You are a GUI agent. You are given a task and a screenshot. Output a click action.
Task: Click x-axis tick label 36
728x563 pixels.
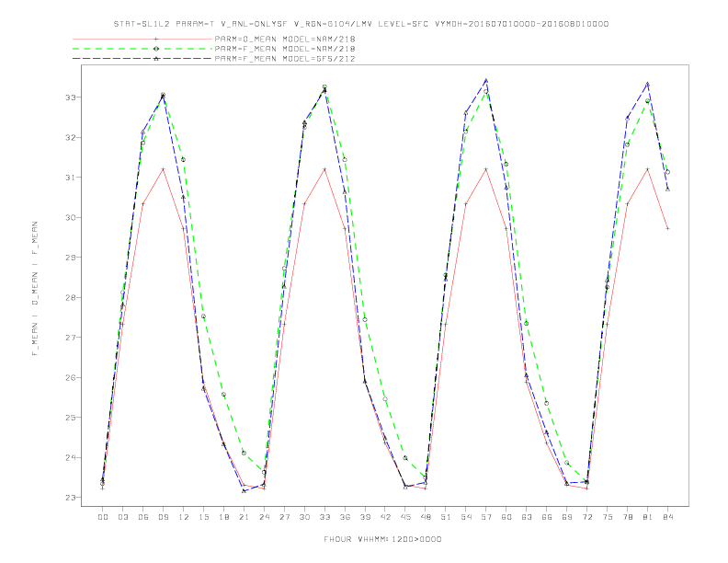345,517
